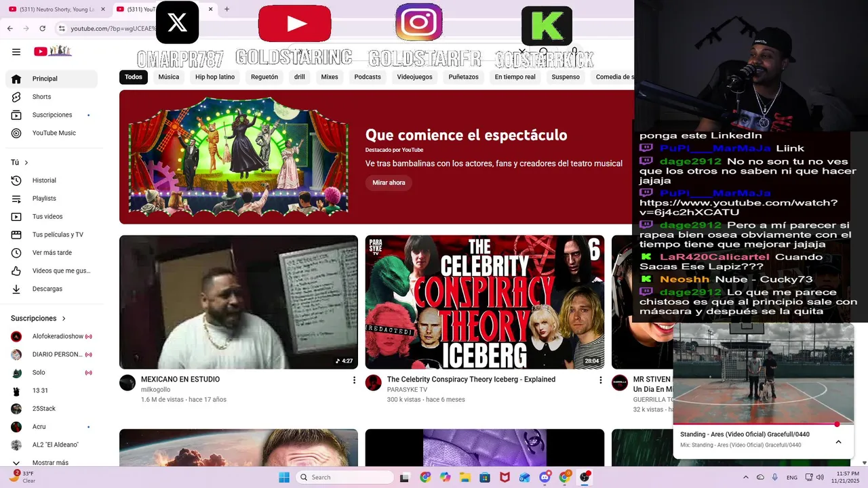Open the YouTube hamburger guide menu
Image resolution: width=868 pixels, height=488 pixels.
point(16,52)
